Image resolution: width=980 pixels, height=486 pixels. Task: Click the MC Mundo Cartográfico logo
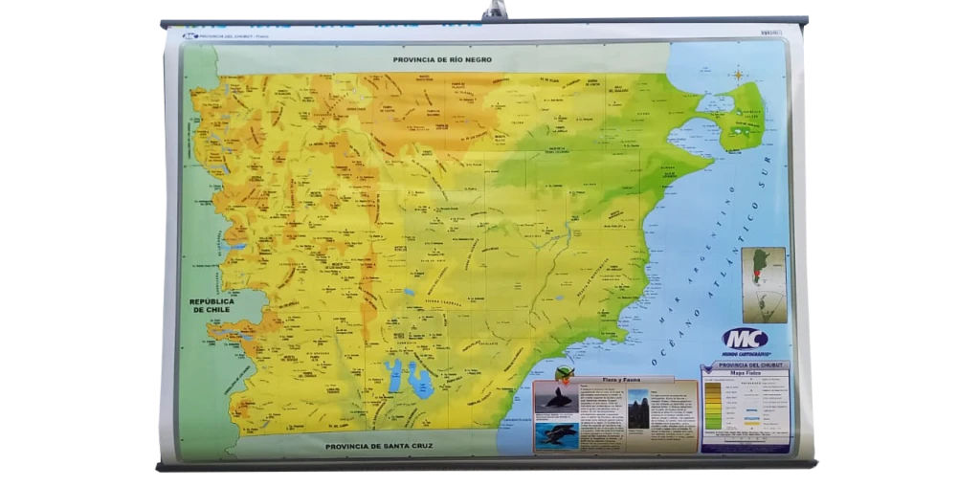745,340
